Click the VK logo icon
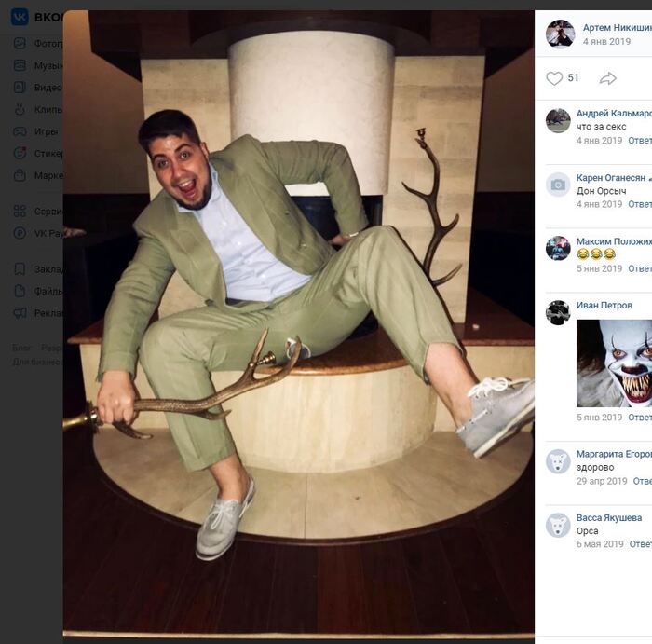This screenshot has width=652, height=644. [20, 17]
